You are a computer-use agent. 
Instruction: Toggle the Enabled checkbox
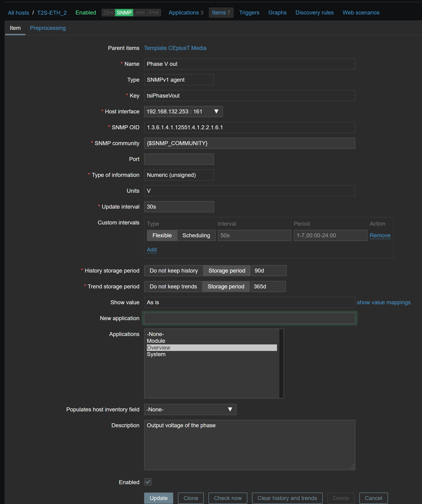[148, 482]
